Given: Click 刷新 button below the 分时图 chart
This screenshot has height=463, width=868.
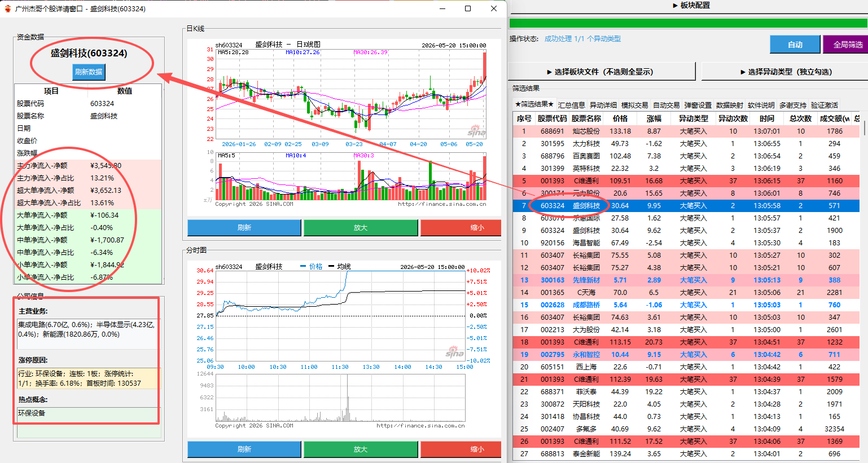Looking at the screenshot, I should click(244, 449).
